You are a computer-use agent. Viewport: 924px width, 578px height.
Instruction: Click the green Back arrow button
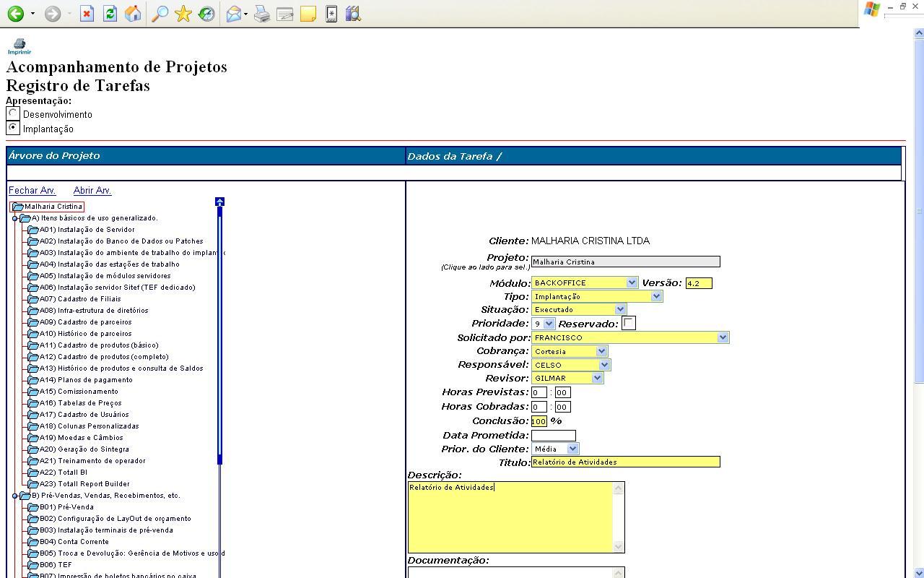pyautogui.click(x=15, y=14)
